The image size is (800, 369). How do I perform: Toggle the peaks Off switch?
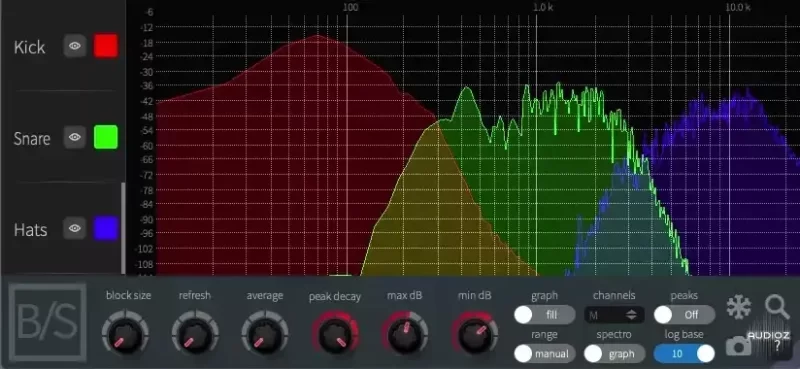684,315
